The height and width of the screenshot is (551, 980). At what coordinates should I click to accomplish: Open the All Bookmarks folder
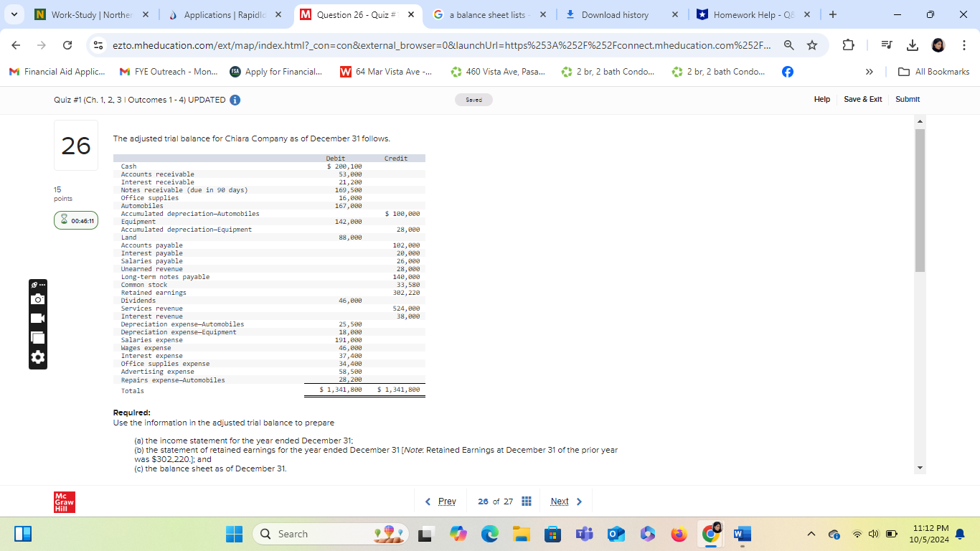tap(933, 72)
